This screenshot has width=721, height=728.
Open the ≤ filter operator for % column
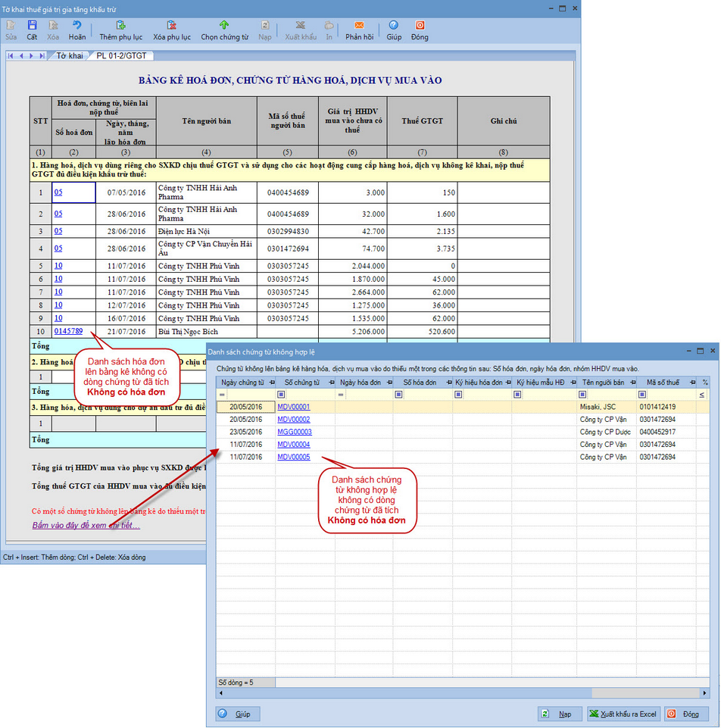702,395
